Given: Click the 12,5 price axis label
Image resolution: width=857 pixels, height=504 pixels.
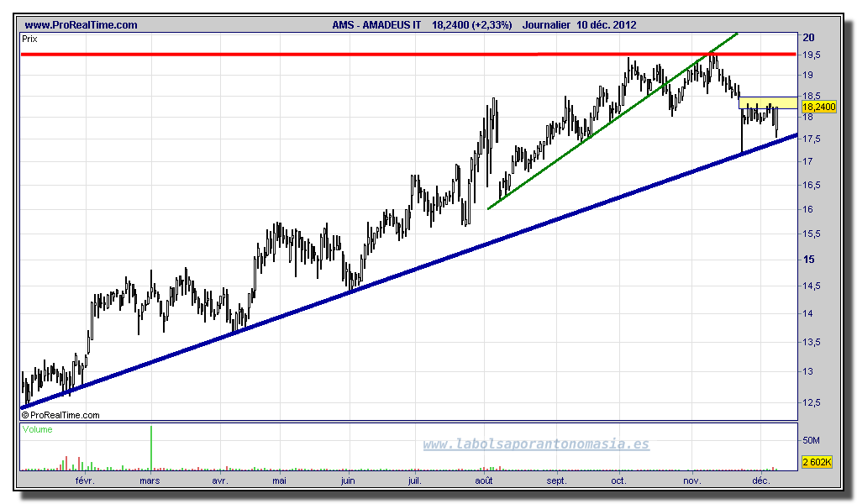Looking at the screenshot, I should click(x=811, y=403).
